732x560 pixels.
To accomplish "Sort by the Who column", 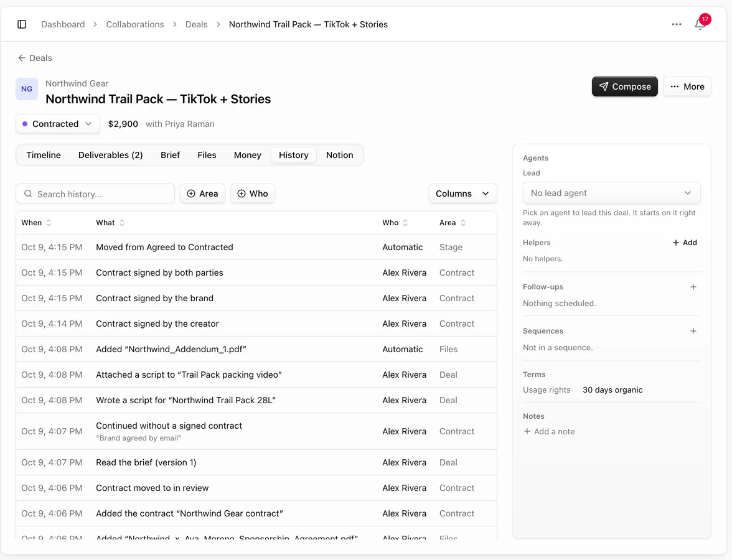I will point(395,223).
